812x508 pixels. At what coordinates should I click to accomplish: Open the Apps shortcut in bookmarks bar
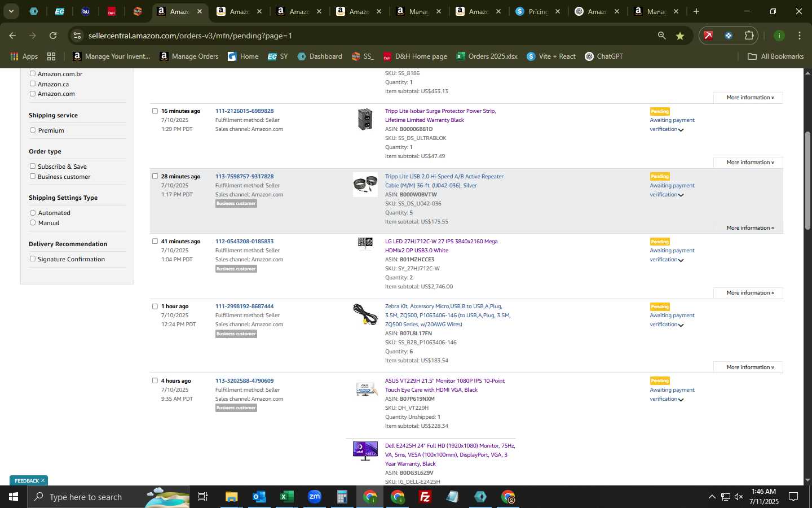[x=24, y=56]
